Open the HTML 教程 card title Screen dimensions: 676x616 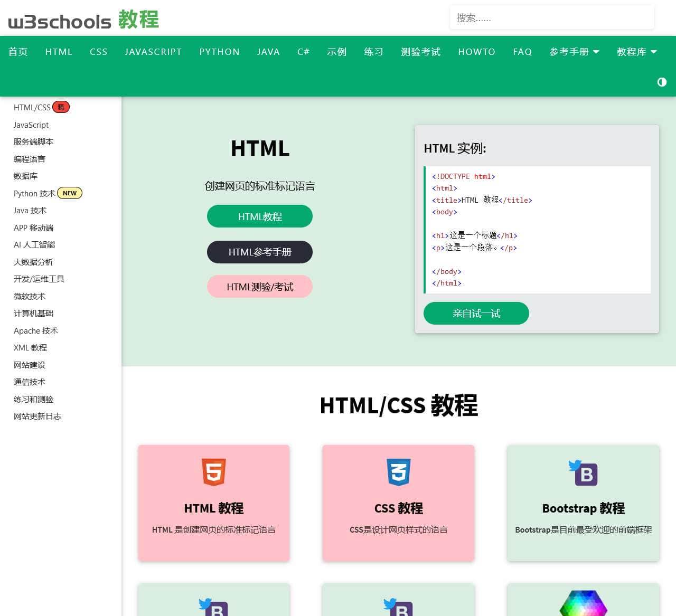point(214,508)
